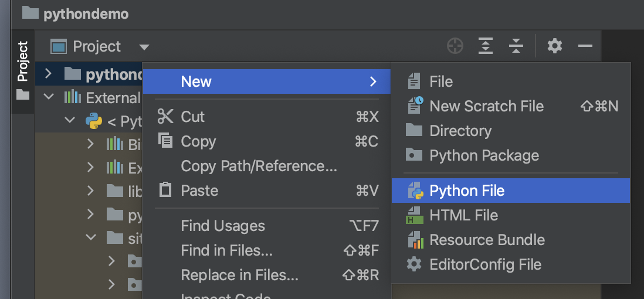The width and height of the screenshot is (644, 299).
Task: Click the EditorConfig File gear icon
Action: [414, 264]
